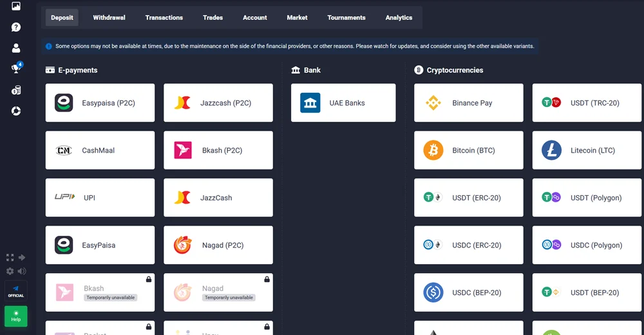Click the USDC (BEP-20) coin logo
The height and width of the screenshot is (335, 644).
433,292
